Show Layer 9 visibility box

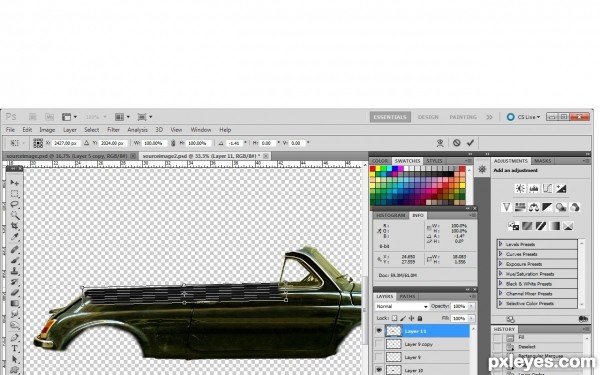coord(379,357)
